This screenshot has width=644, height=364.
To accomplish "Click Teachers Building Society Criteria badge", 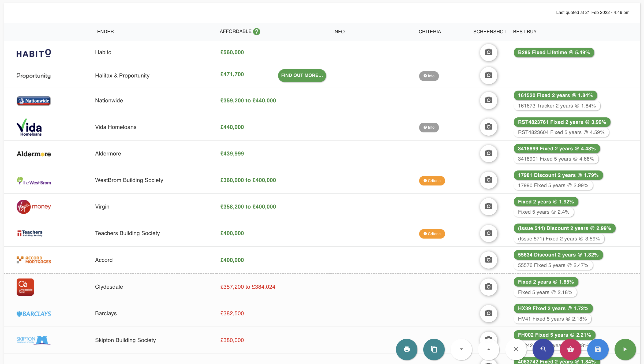I will 432,234.
